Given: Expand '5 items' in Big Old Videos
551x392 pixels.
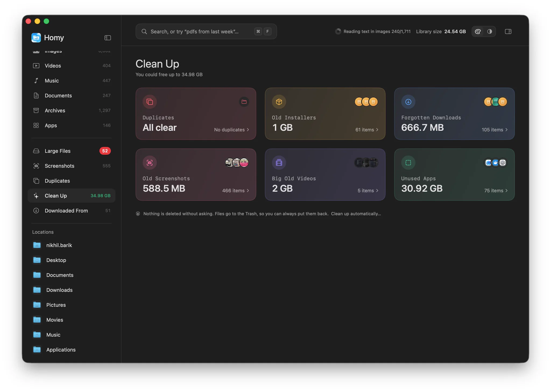Looking at the screenshot, I should [x=368, y=191].
